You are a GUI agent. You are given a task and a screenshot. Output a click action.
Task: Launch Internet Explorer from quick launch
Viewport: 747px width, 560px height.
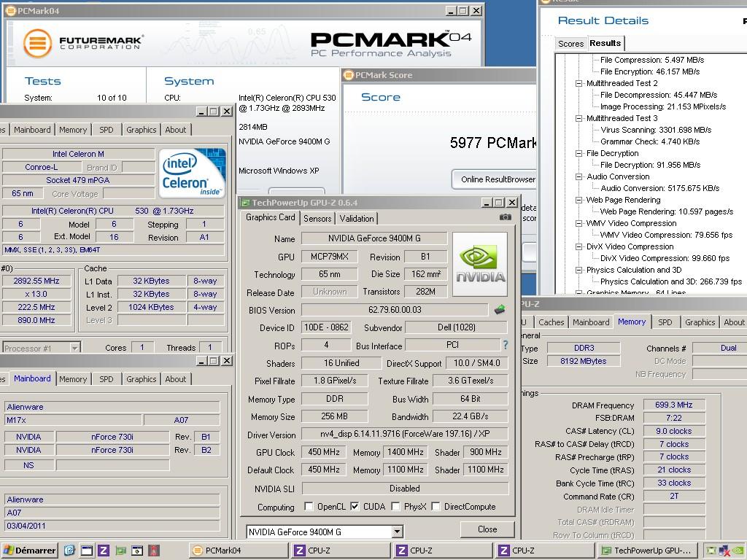tap(69, 551)
